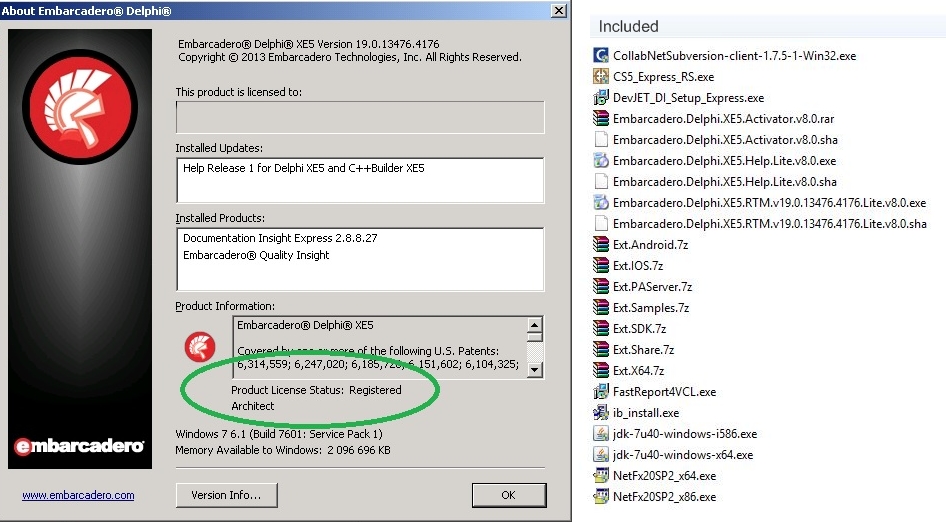The width and height of the screenshot is (946, 523).
Task: Click the Ext.Android.7z archive icon
Action: click(x=601, y=244)
